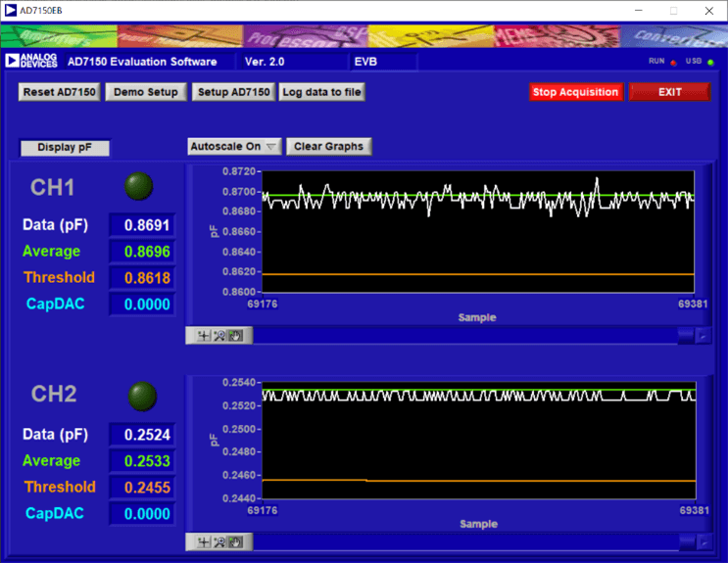This screenshot has height=563, width=728.
Task: Exit the evaluation software
Action: [669, 92]
